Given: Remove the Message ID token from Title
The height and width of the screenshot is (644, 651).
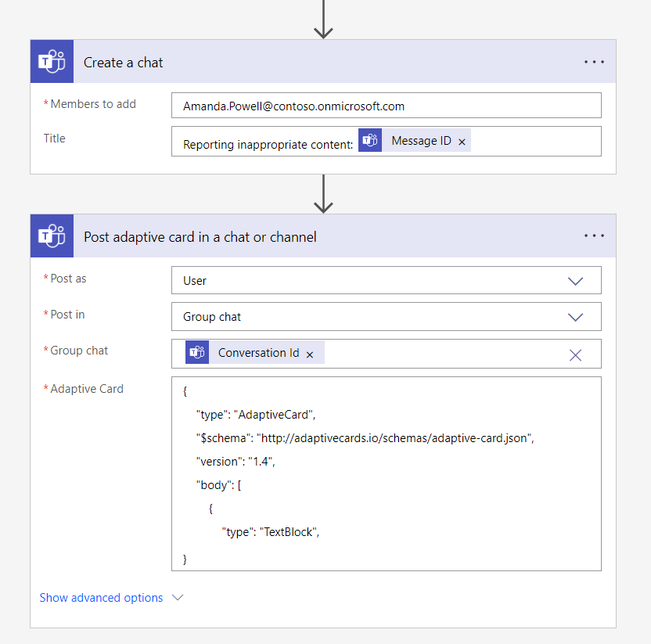Looking at the screenshot, I should coord(462,142).
